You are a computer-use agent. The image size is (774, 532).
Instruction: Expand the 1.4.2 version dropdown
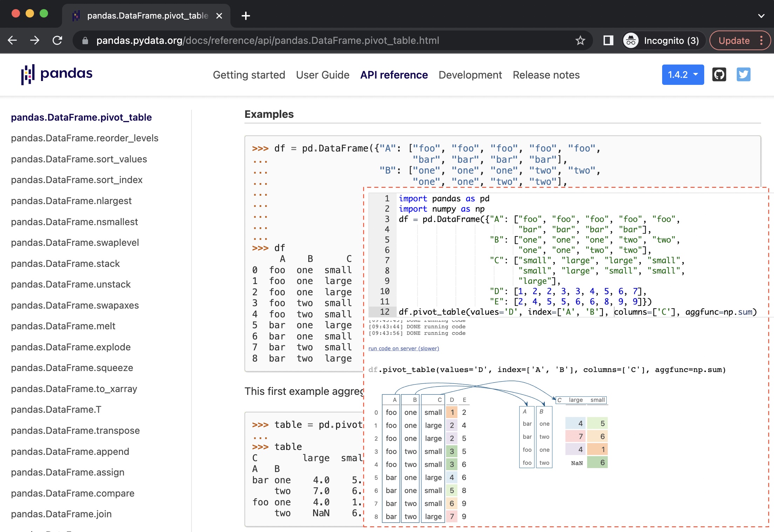[682, 75]
